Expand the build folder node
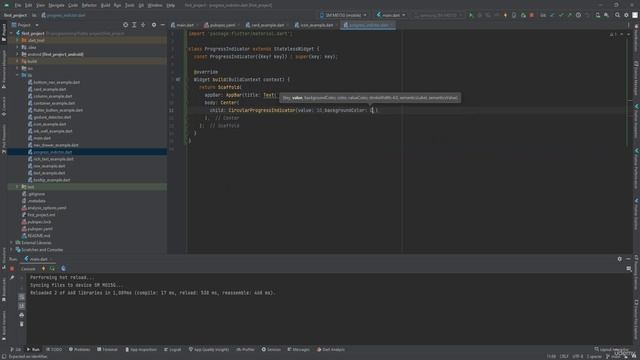This screenshot has height=360, width=640. tap(17, 61)
